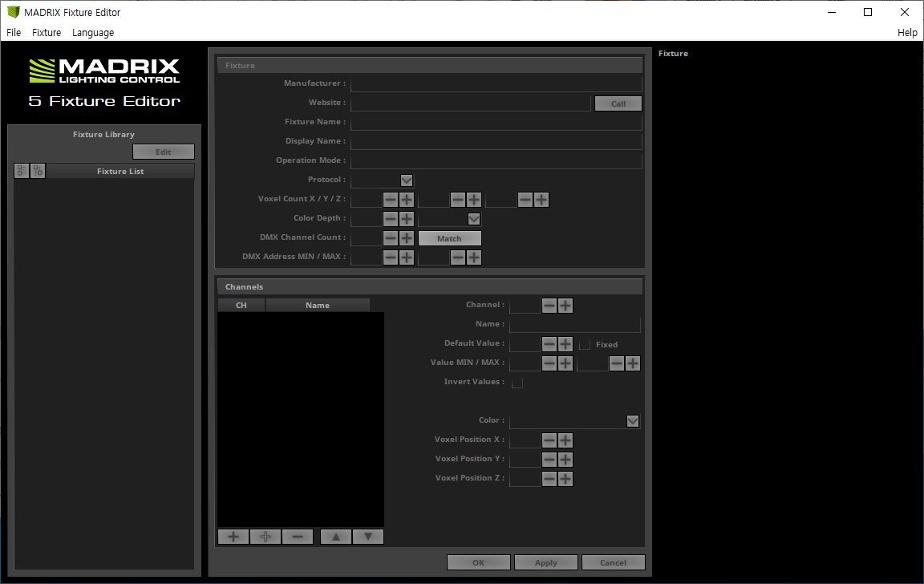Click the Edit button in Fixture Library
The height and width of the screenshot is (584, 924).
point(164,152)
